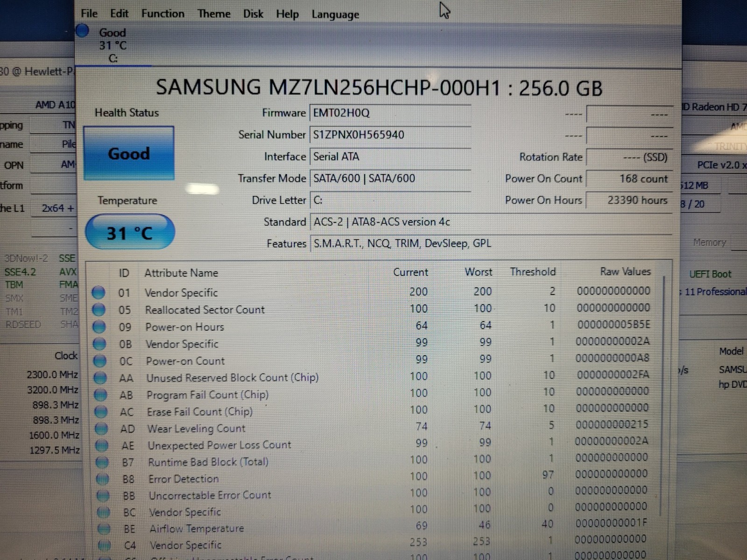The width and height of the screenshot is (747, 560).
Task: Click status icon for Reallocated Sector Count
Action: [x=99, y=309]
